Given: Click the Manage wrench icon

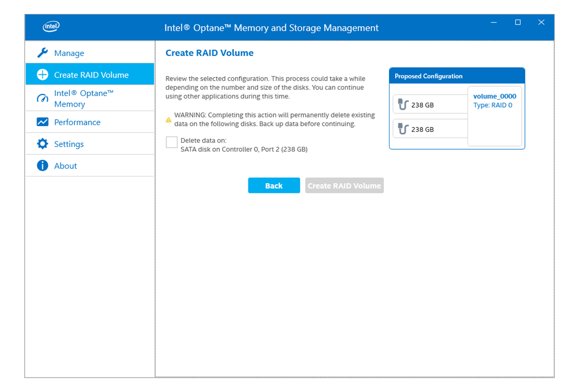Looking at the screenshot, I should 43,53.
